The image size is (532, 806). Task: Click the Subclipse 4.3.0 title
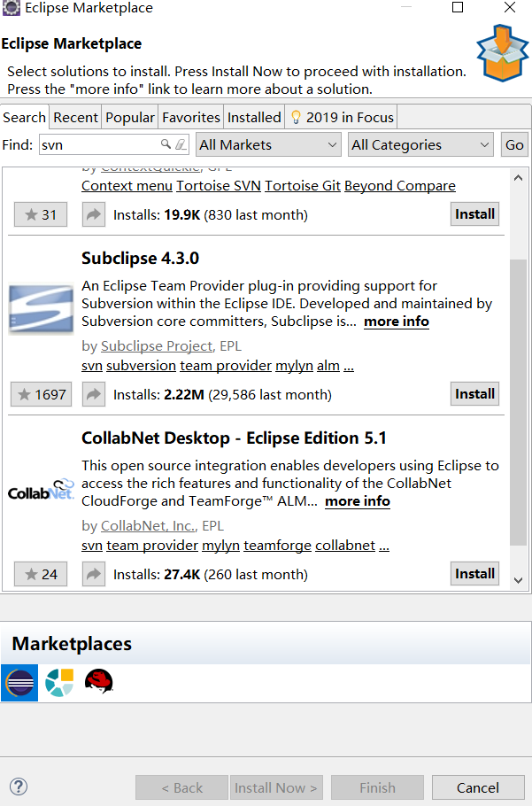[x=140, y=258]
